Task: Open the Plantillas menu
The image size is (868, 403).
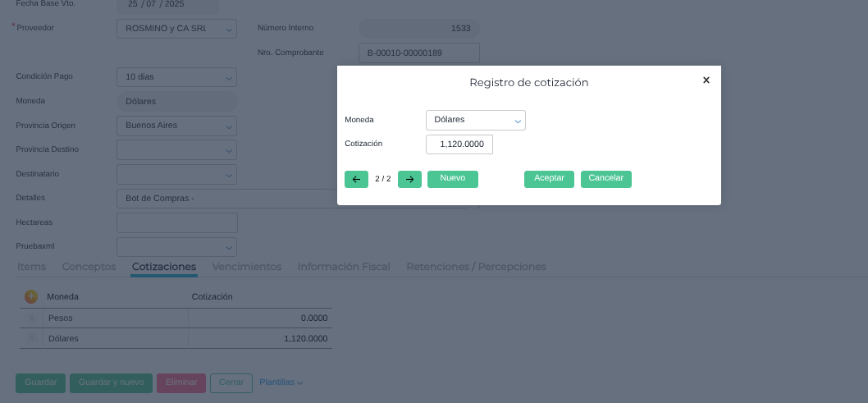Action: [281, 382]
